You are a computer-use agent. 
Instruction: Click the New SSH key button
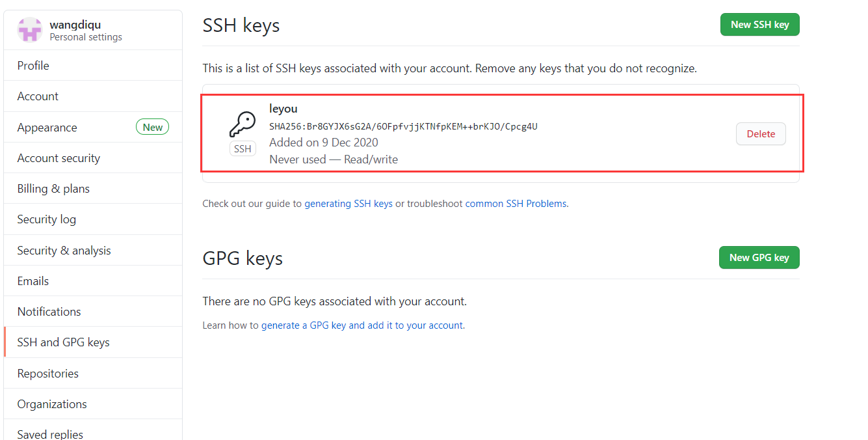tap(759, 25)
